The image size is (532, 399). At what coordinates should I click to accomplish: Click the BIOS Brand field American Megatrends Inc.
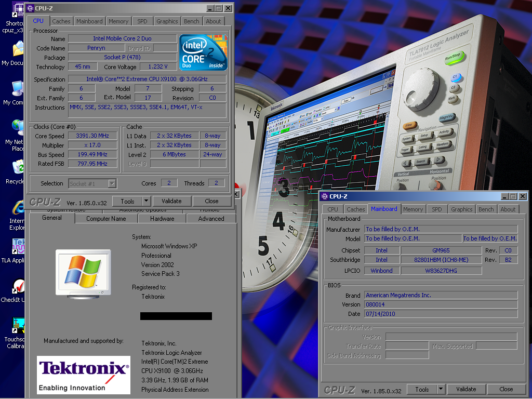click(441, 295)
